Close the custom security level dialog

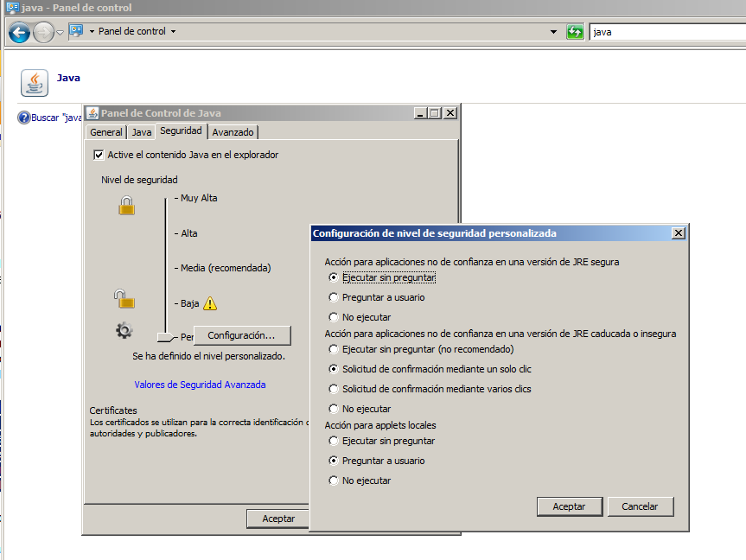(679, 233)
